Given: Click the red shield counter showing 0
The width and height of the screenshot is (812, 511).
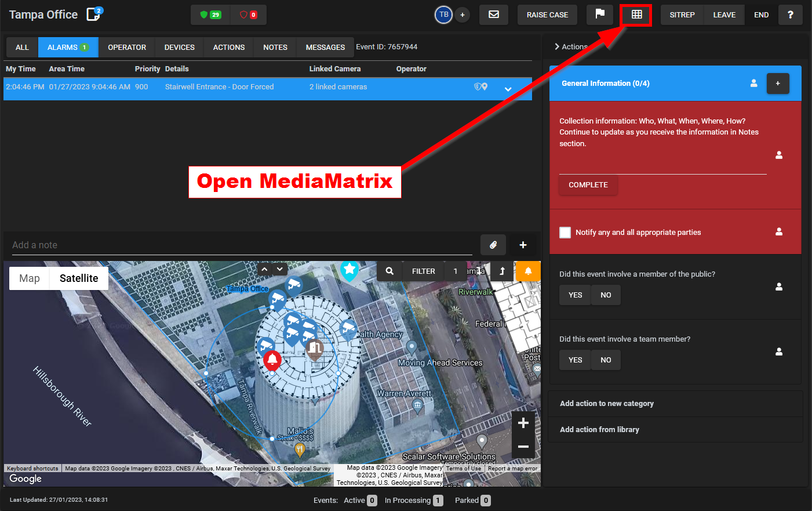Looking at the screenshot, I should pyautogui.click(x=249, y=15).
